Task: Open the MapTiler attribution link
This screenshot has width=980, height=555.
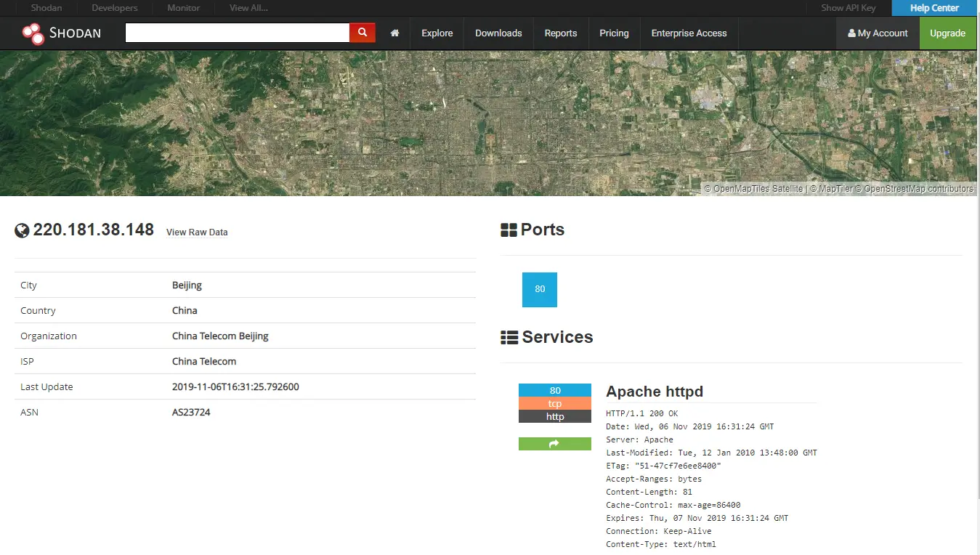Action: click(x=830, y=189)
